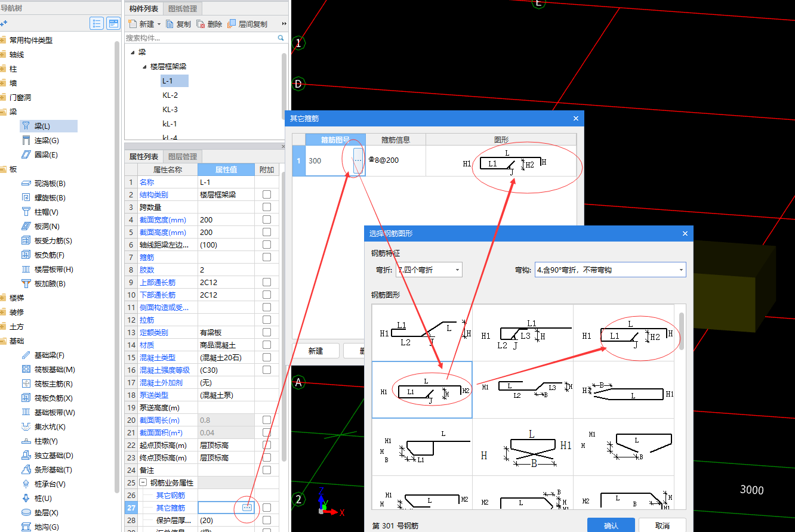Image resolution: width=795 pixels, height=532 pixels.
Task: Select 连梁(G) in navigation tree
Action: pyautogui.click(x=46, y=140)
